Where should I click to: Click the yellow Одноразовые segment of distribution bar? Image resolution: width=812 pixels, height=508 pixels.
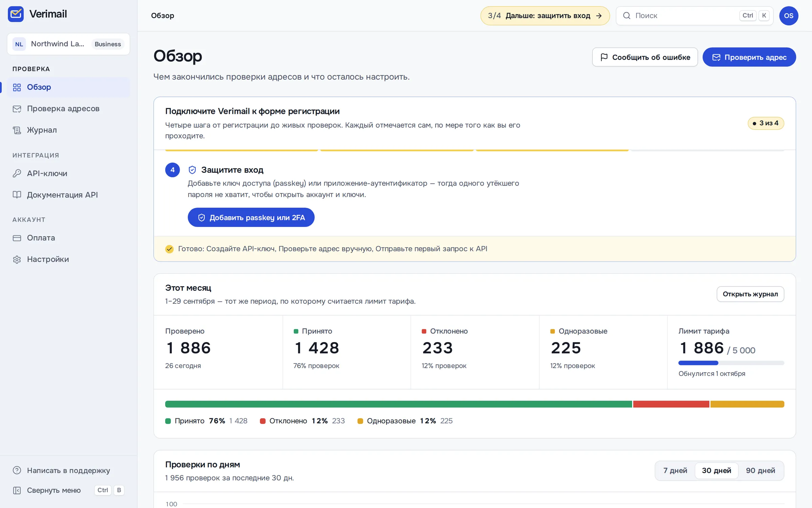pyautogui.click(x=747, y=404)
